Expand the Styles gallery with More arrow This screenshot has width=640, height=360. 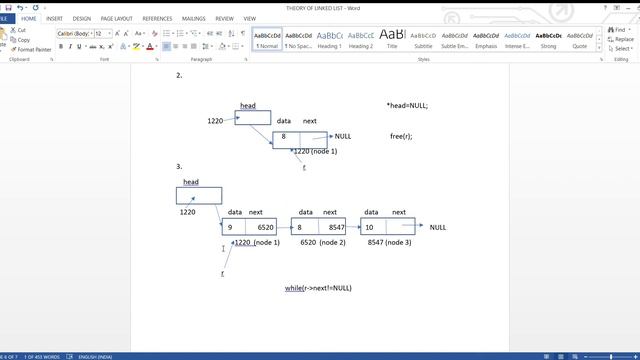click(x=599, y=48)
